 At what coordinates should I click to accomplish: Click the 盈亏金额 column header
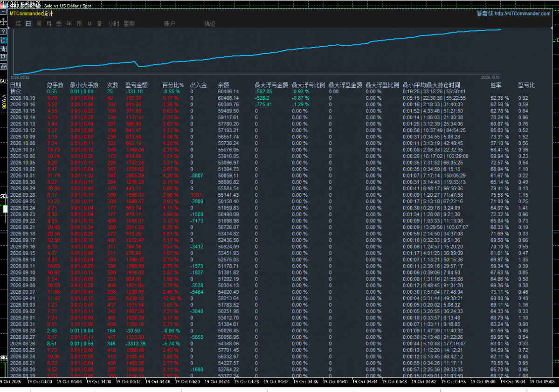137,85
